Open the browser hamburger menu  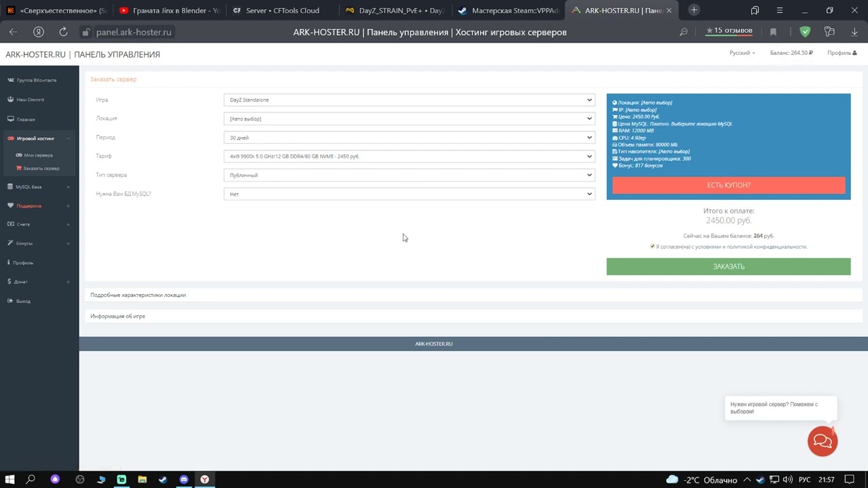(x=780, y=10)
